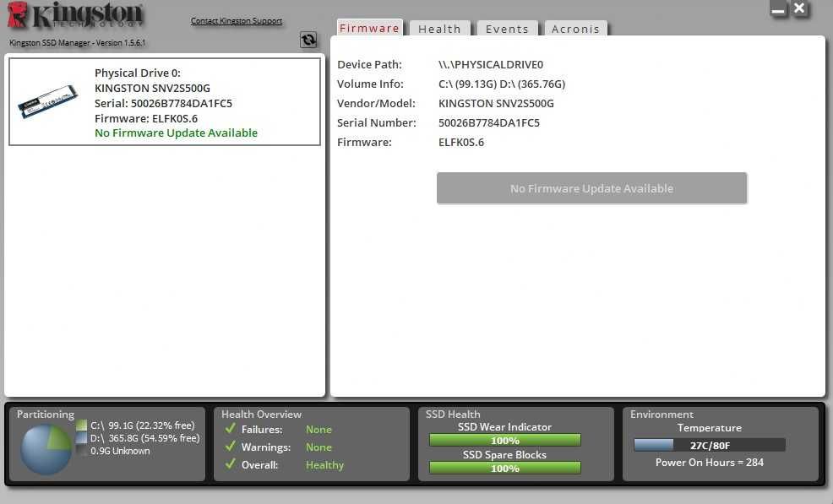Click the Temperature label
Image resolution: width=833 pixels, height=504 pixels.
click(709, 427)
